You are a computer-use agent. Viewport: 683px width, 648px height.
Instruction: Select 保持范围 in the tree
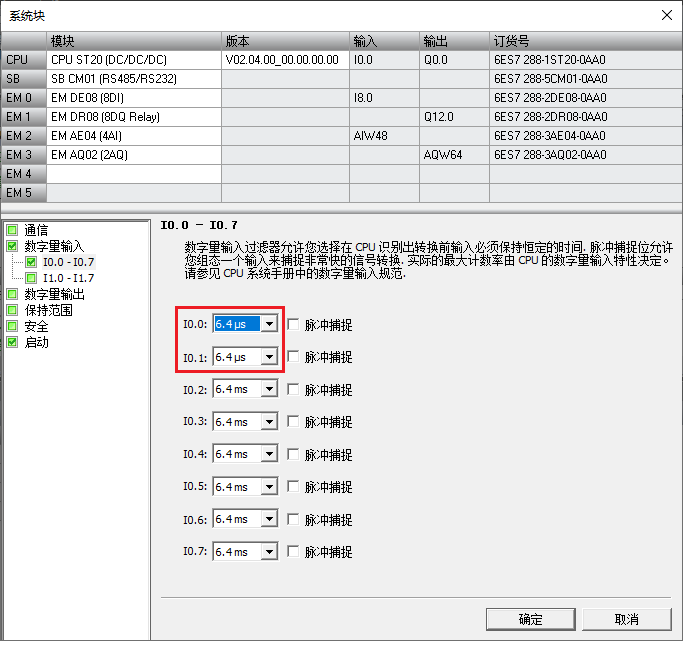48,310
